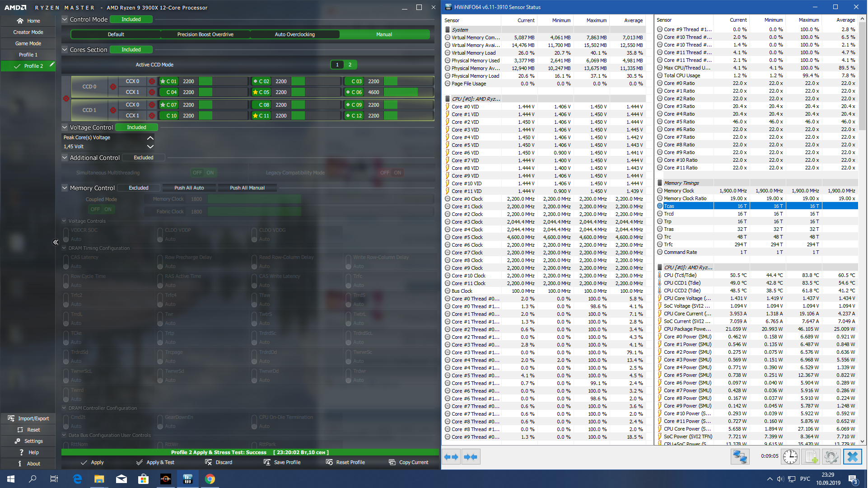This screenshot has width=868, height=488.
Task: Open HWiNFO network remote monitoring icon
Action: pyautogui.click(x=740, y=457)
